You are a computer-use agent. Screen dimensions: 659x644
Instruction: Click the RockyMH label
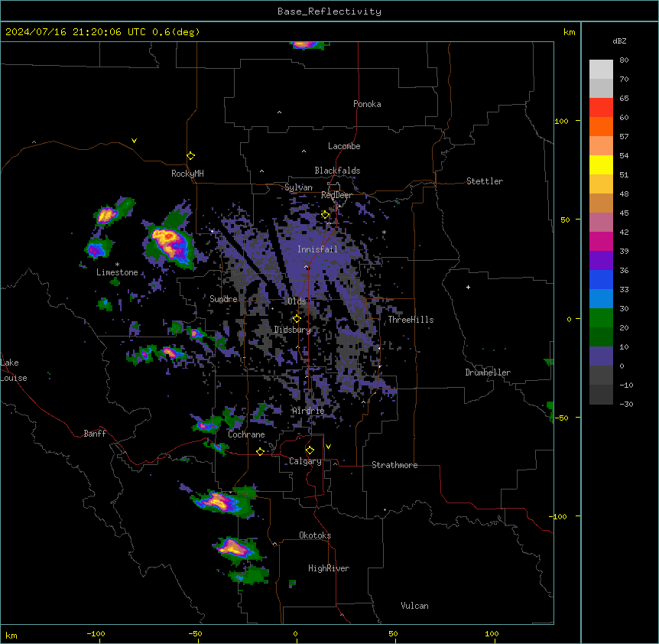tap(187, 174)
